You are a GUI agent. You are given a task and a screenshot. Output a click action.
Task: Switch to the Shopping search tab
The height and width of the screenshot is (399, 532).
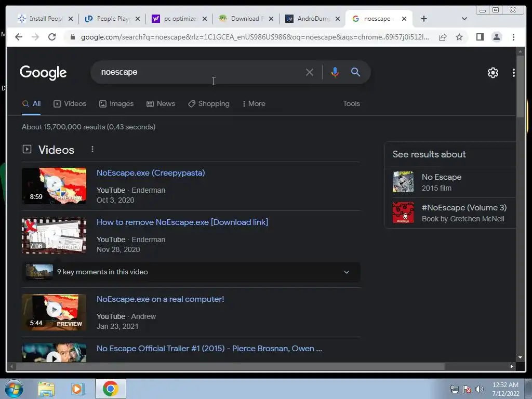(209, 104)
